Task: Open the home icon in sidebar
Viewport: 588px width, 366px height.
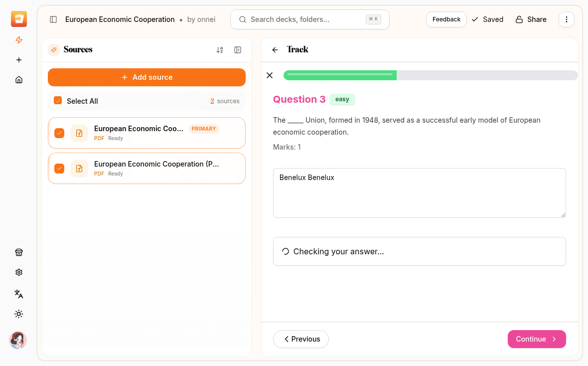Action: tap(19, 80)
